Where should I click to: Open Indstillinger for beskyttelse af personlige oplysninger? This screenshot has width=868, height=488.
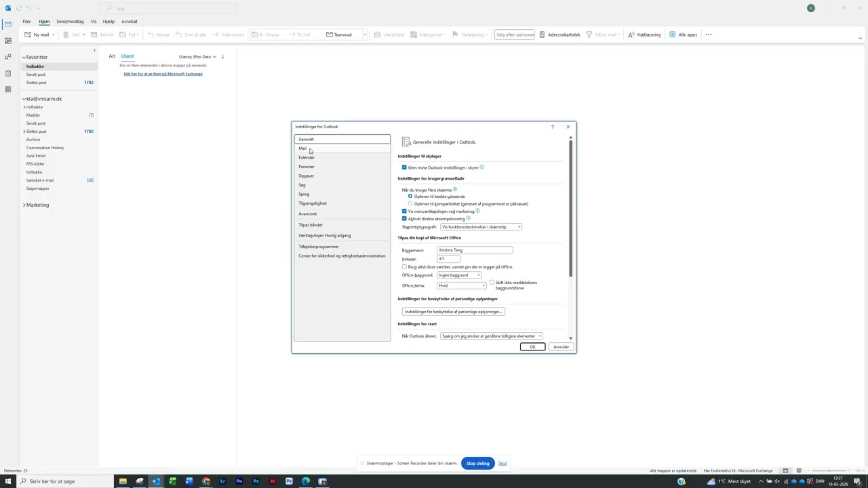(454, 312)
